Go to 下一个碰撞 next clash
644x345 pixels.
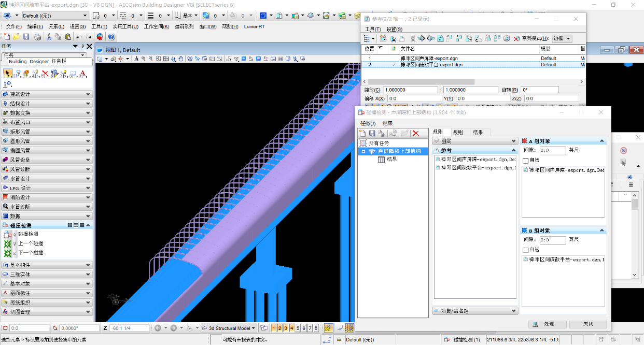[30, 253]
